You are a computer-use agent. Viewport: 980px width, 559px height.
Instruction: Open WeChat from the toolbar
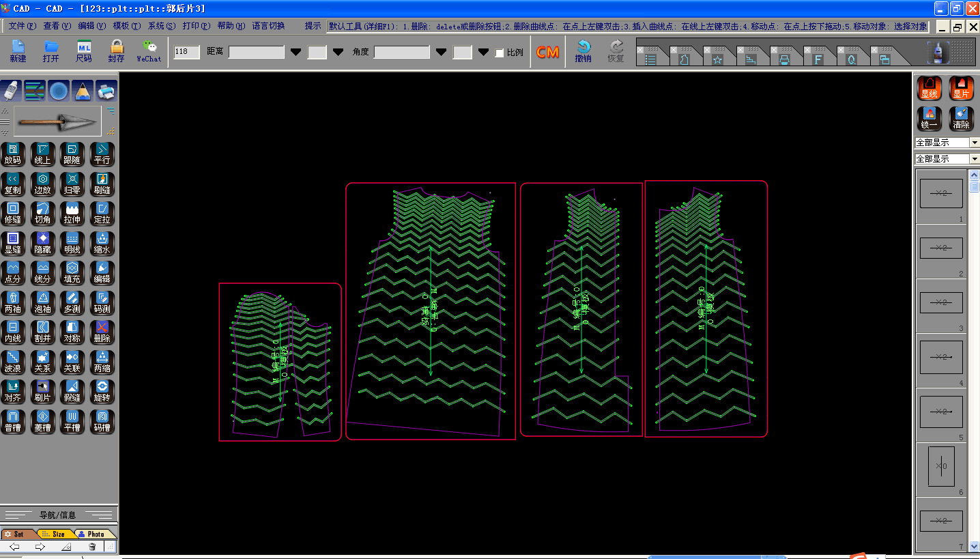click(x=149, y=51)
